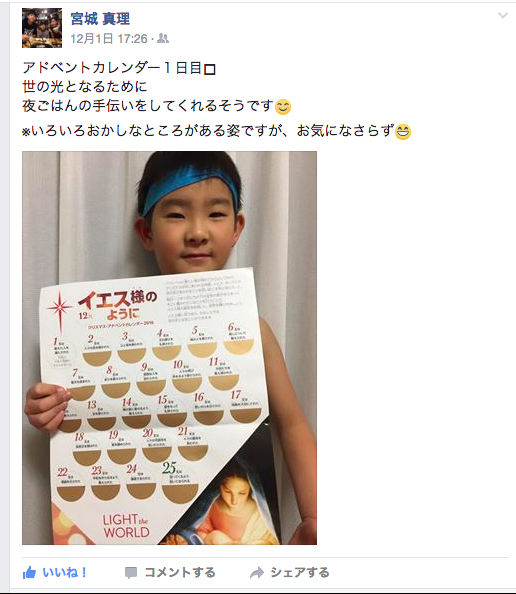
Task: Open the advent calendar photo of the boy
Action: [169, 348]
